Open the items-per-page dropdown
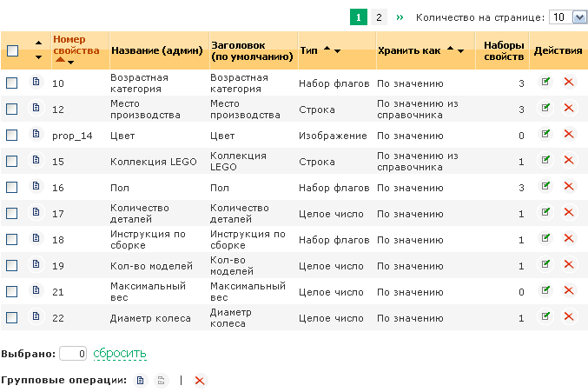 pyautogui.click(x=567, y=17)
